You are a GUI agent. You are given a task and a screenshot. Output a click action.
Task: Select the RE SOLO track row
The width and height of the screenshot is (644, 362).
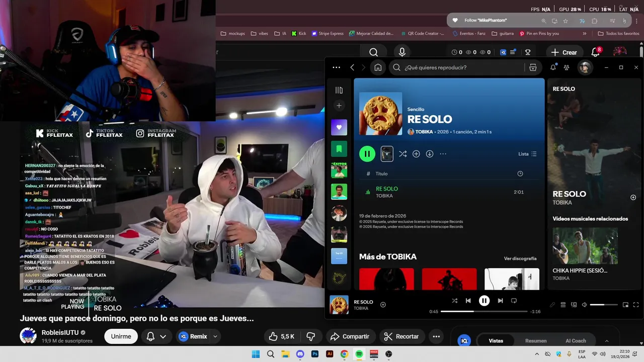click(x=449, y=192)
